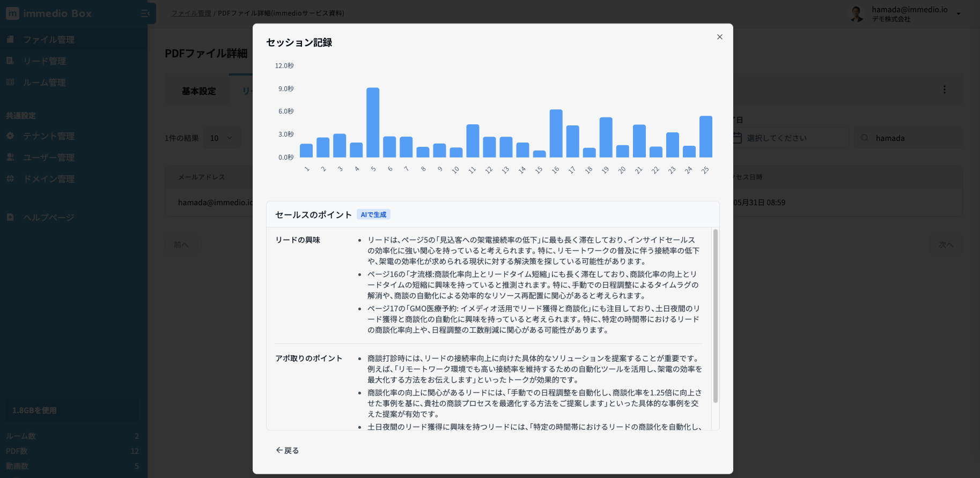Image resolution: width=980 pixels, height=478 pixels.
Task: Open the date picker 選択してください
Action: click(x=789, y=138)
